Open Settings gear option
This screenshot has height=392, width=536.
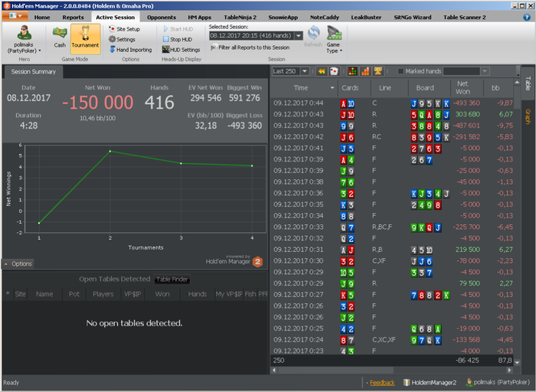pos(122,39)
